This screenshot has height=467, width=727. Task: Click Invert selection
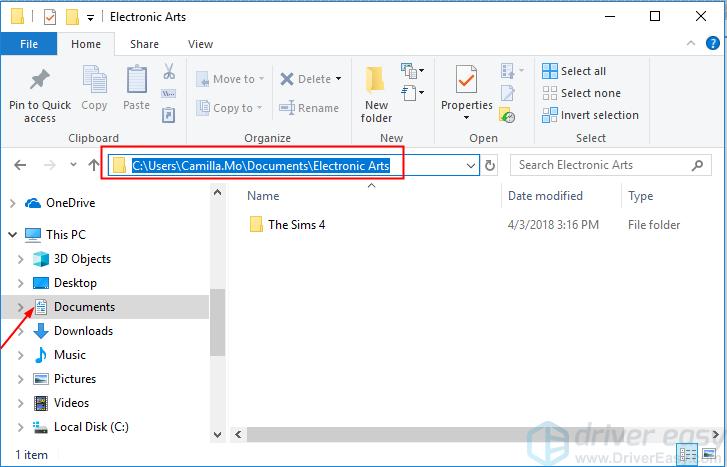590,115
